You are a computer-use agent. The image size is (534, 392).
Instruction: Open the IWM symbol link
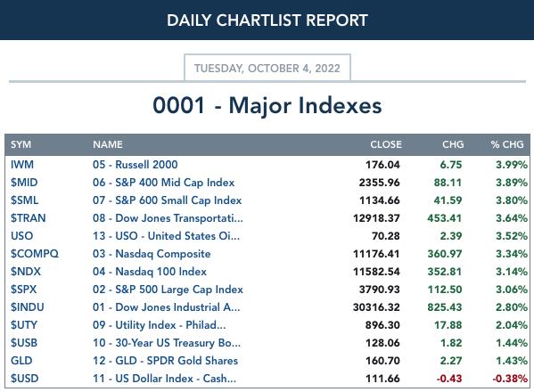click(22, 165)
